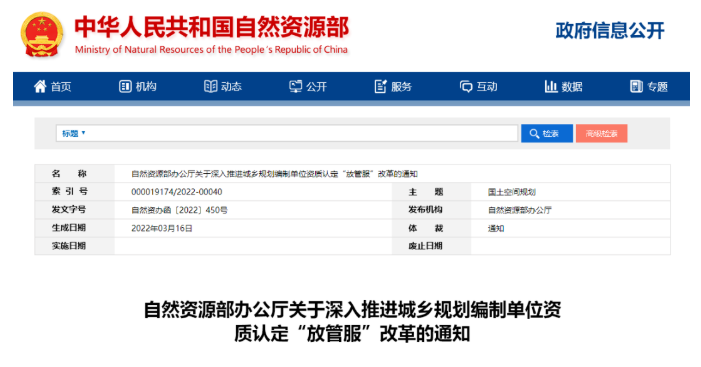The width and height of the screenshot is (701, 367).
Task: Click the 互动 chat bubble icon
Action: click(465, 86)
